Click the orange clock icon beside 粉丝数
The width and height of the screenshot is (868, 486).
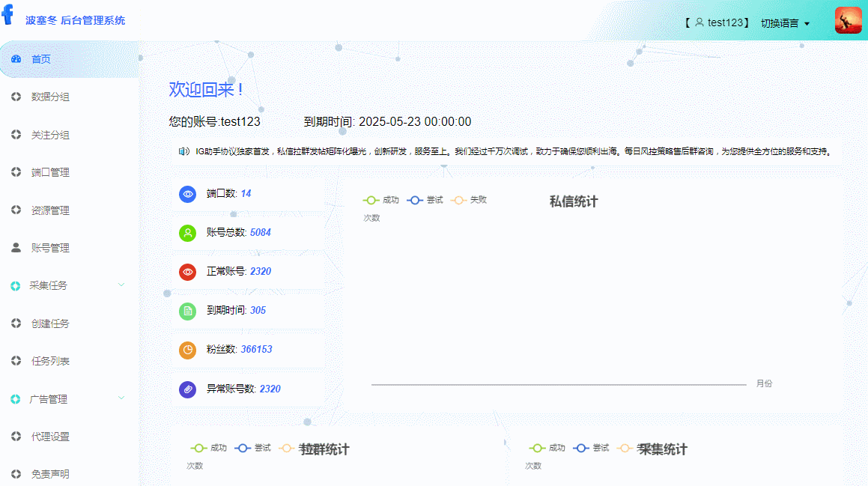187,350
